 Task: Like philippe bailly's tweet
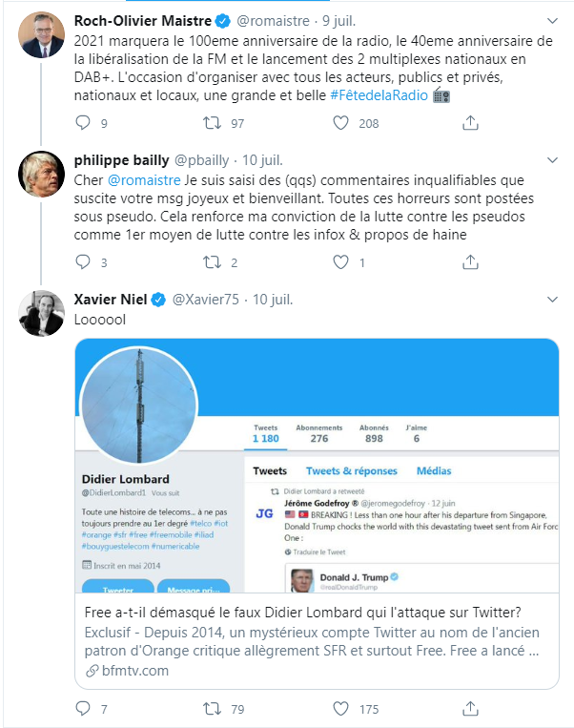pos(341,262)
